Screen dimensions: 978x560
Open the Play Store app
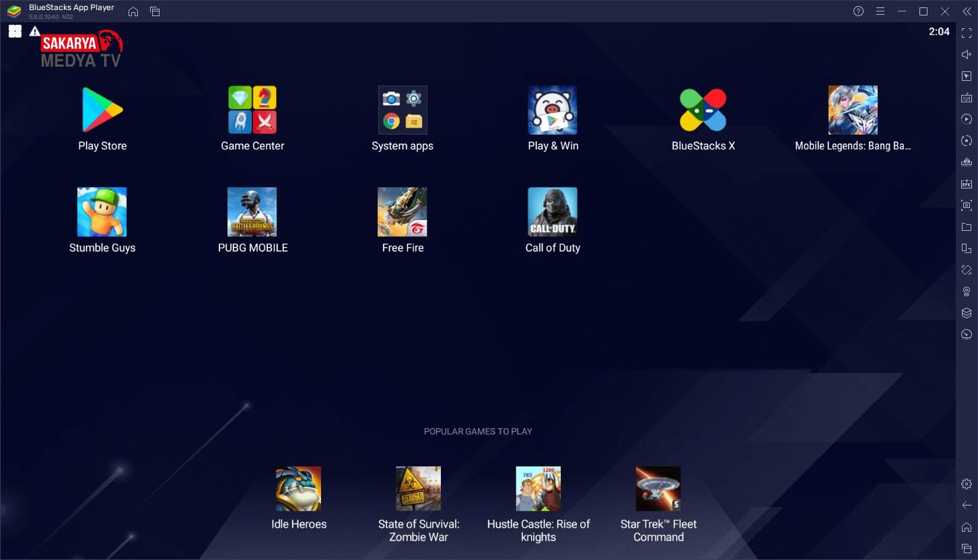[102, 110]
